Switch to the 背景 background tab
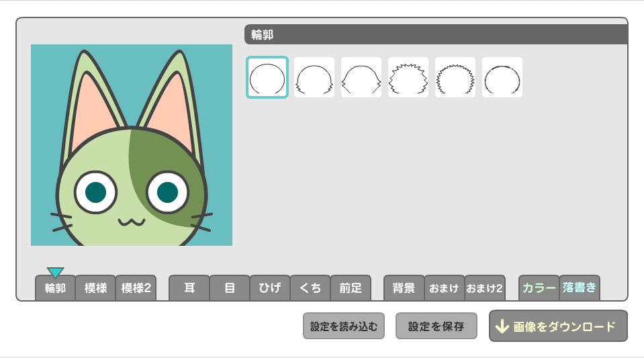 click(404, 288)
